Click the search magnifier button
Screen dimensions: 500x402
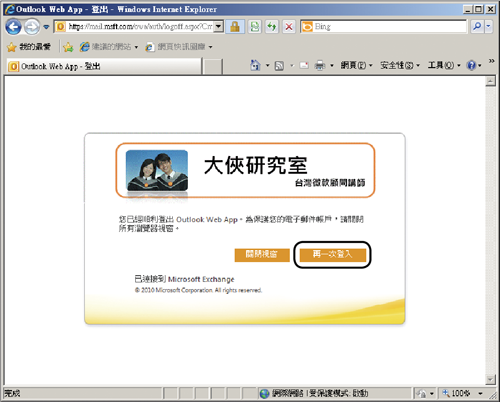[x=477, y=26]
